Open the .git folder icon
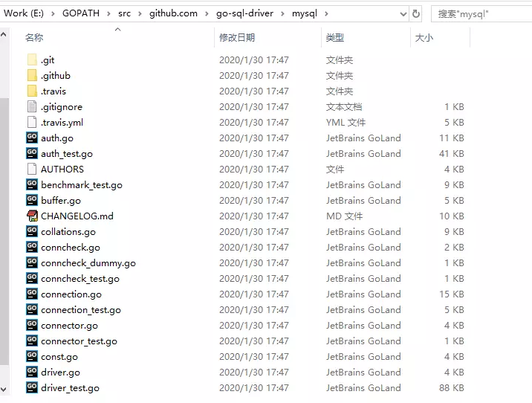 32,59
